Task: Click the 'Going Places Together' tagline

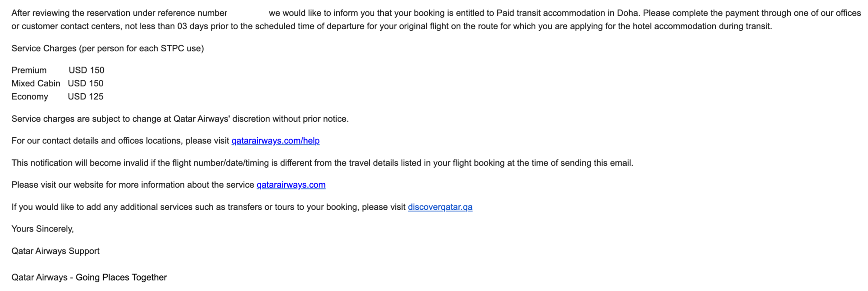Action: tap(121, 277)
